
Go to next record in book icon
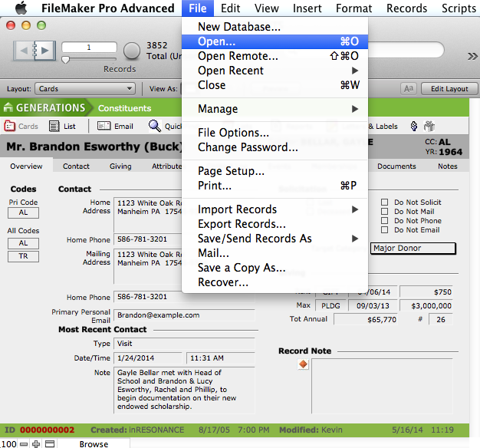point(45,51)
